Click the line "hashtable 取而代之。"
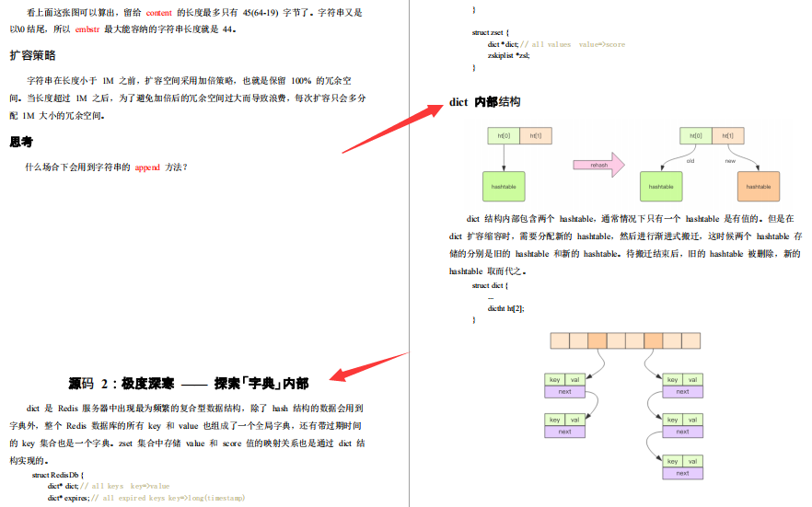This screenshot has width=812, height=507. point(488,271)
